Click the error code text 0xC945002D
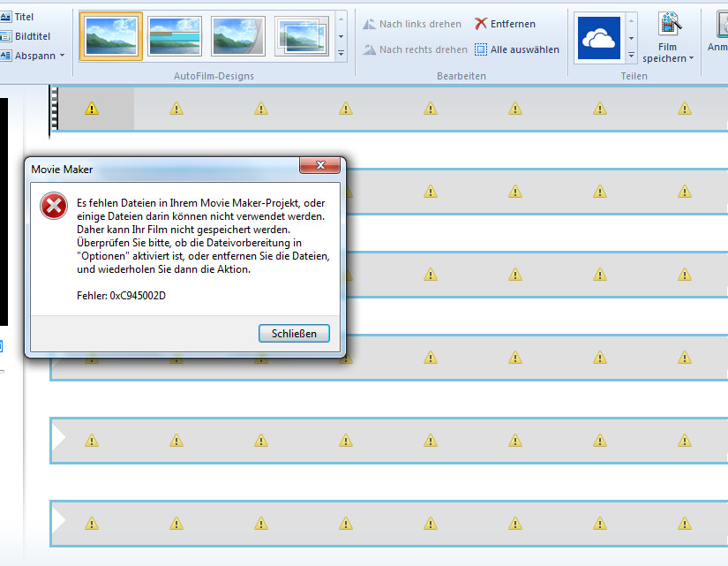 [138, 296]
